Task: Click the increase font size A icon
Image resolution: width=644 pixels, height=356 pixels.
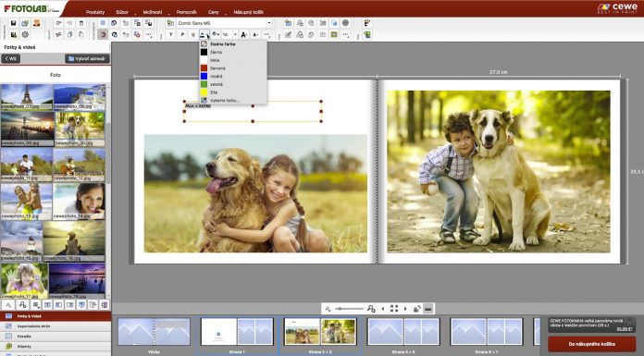Action: [x=244, y=35]
